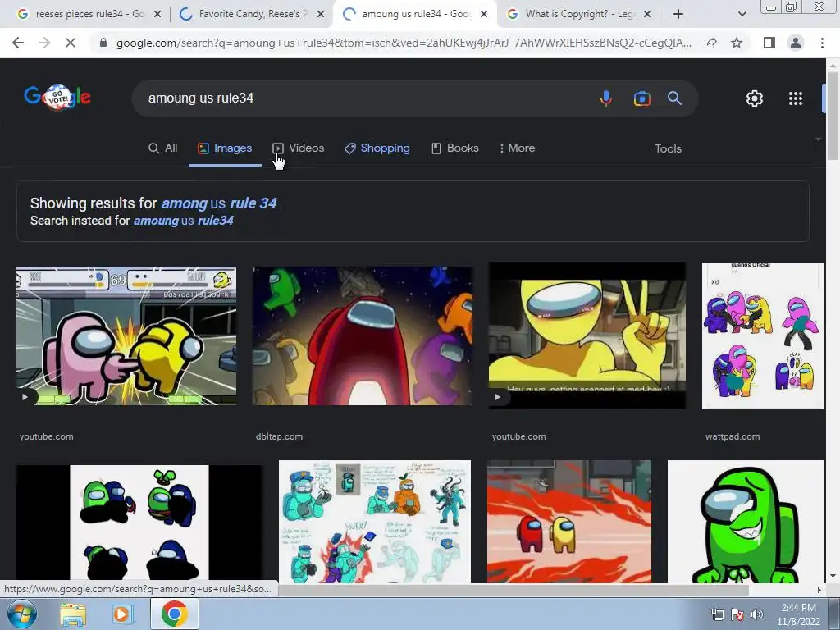Open the dbltap.com red crewmate thumbnail
840x630 pixels.
(x=362, y=336)
